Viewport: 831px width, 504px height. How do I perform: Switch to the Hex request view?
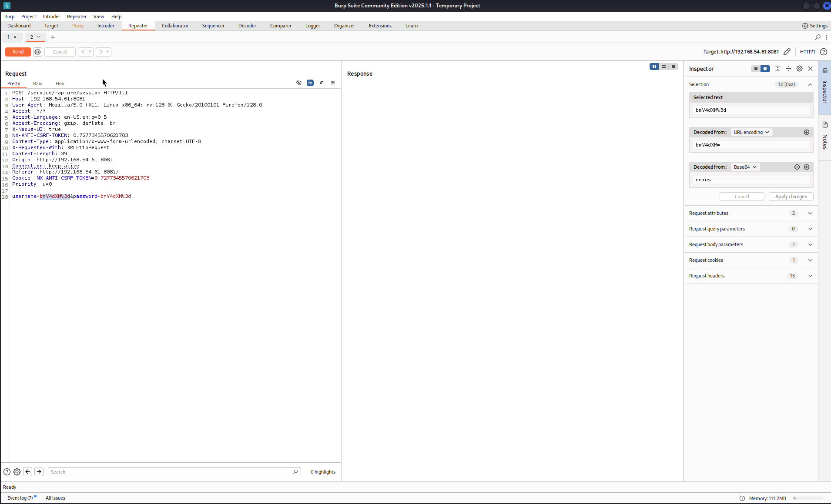pos(60,83)
